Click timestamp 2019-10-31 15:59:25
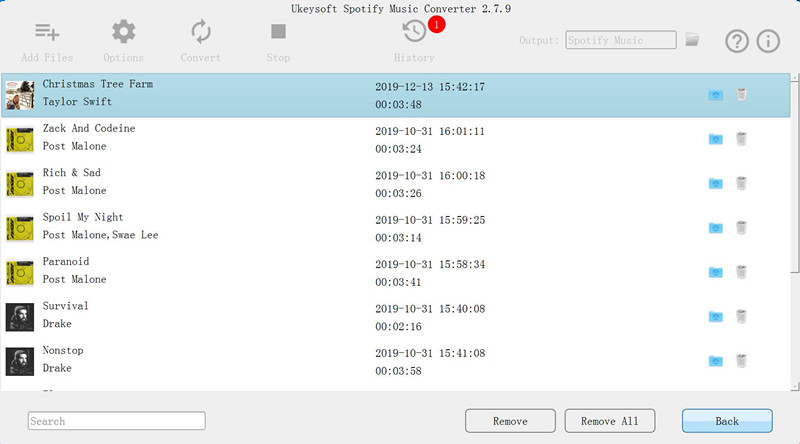 coord(430,220)
